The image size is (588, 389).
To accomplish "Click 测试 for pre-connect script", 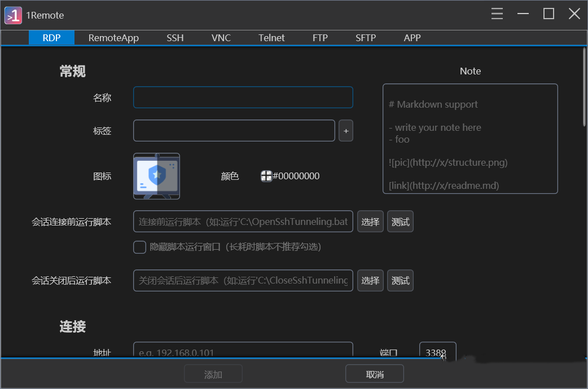I will point(400,222).
